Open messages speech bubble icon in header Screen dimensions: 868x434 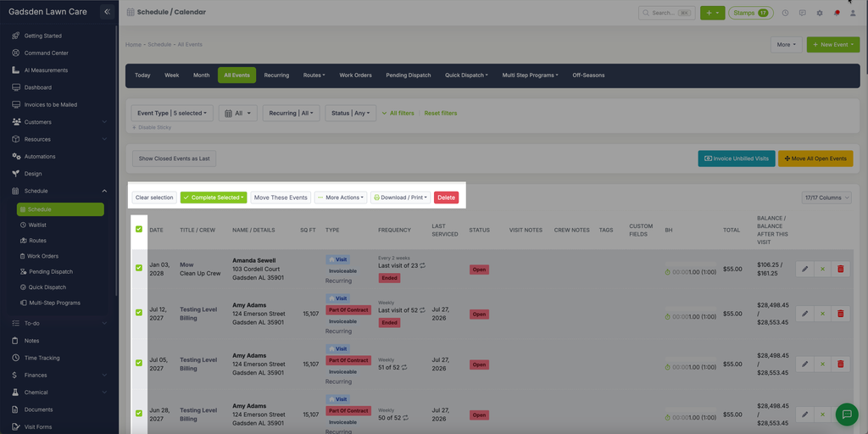[x=802, y=13]
